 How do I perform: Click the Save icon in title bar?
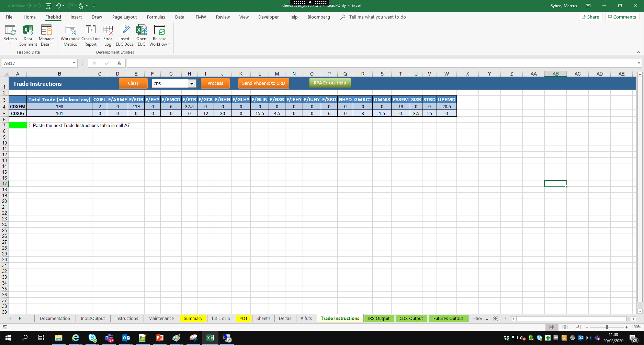(x=48, y=6)
